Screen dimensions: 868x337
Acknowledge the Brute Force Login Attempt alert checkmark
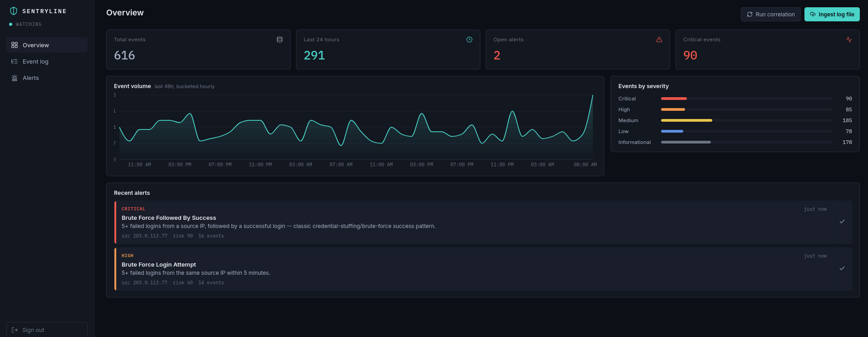(x=842, y=268)
